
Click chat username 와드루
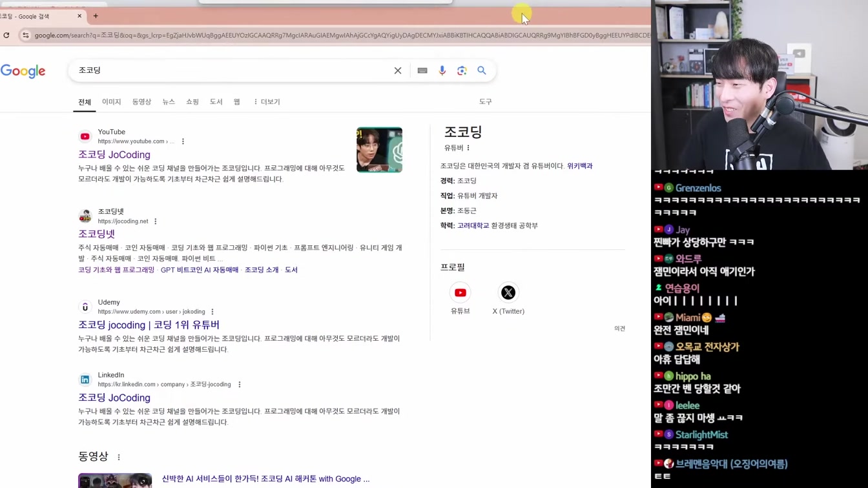(x=688, y=259)
